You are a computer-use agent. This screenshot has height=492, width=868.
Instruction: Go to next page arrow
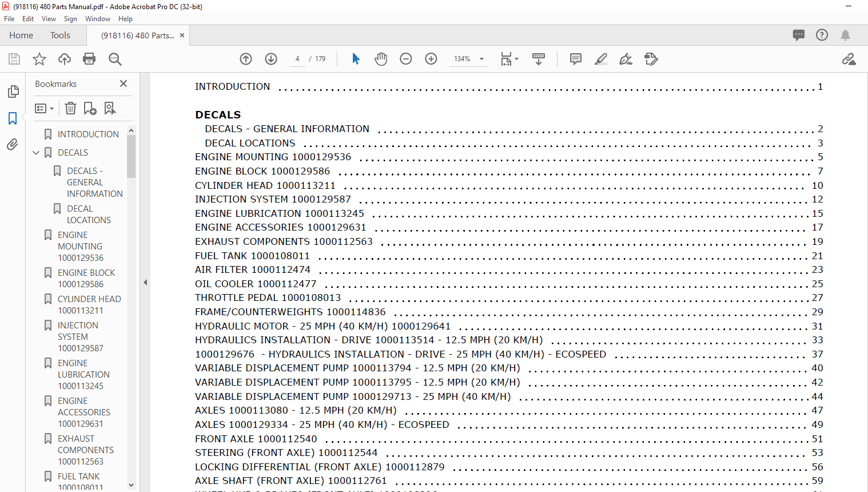(271, 59)
